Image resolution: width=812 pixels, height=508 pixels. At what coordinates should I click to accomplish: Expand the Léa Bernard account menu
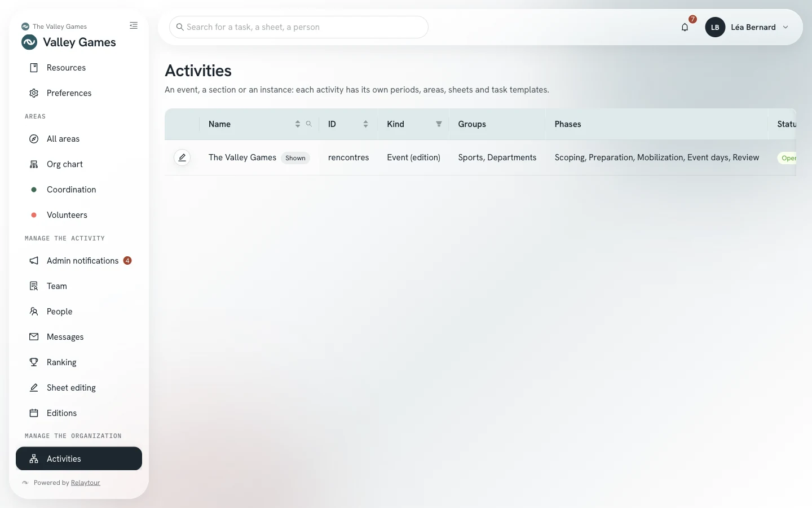(x=785, y=27)
